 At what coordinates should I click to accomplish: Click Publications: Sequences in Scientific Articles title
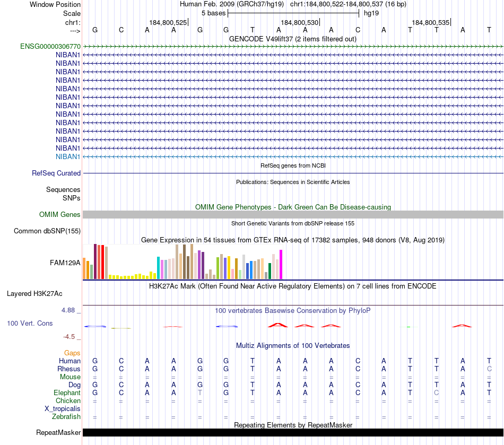click(x=293, y=182)
